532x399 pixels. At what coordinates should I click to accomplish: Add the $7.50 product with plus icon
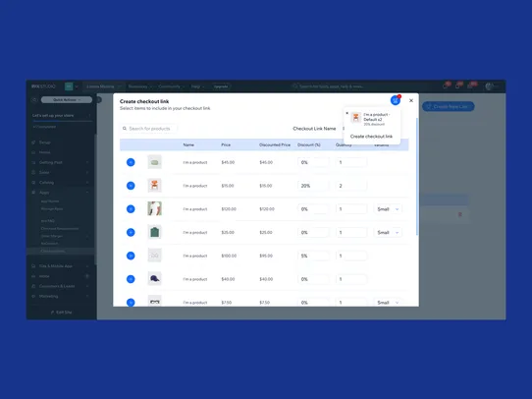pyautogui.click(x=131, y=303)
